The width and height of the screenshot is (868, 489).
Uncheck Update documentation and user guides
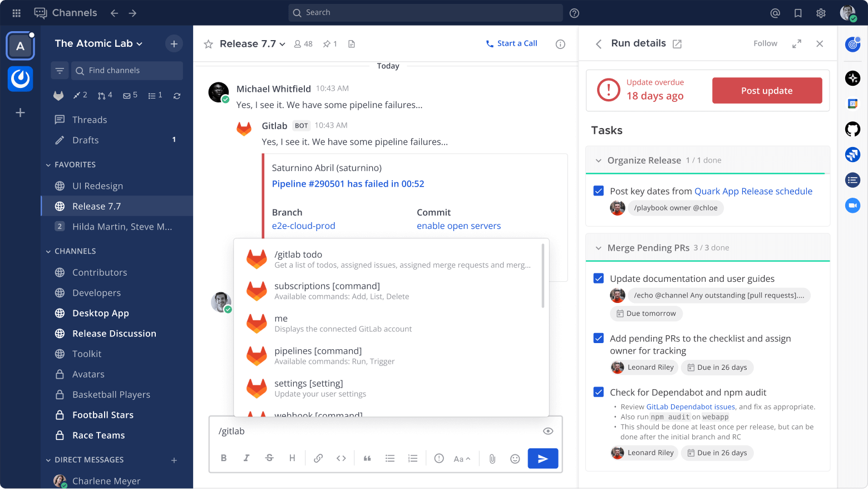point(599,278)
